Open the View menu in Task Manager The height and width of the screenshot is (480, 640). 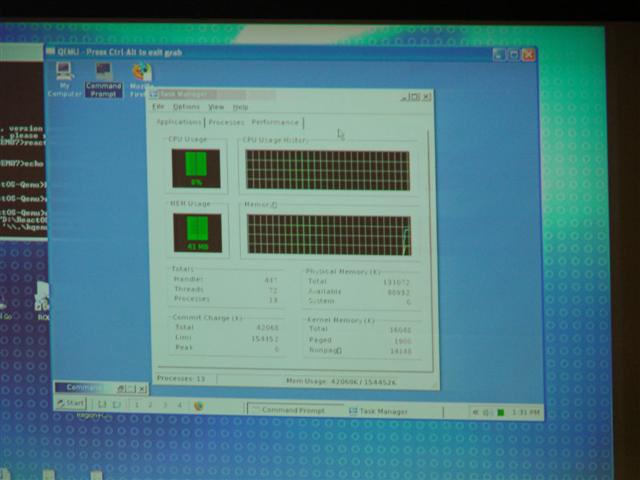coord(216,107)
